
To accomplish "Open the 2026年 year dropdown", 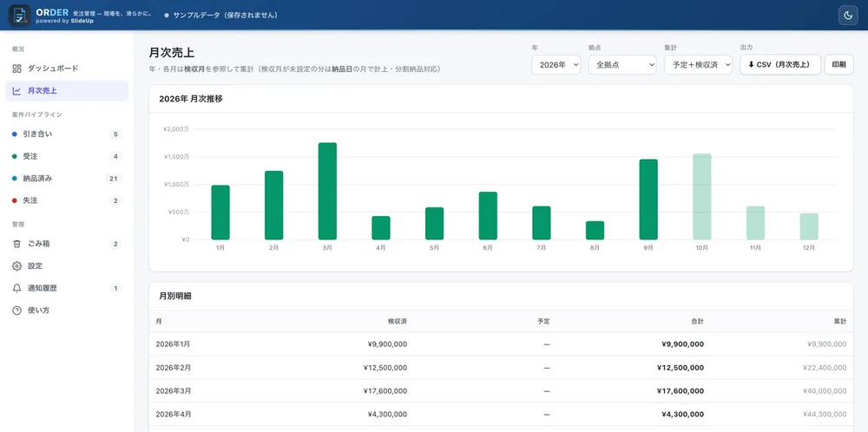I will [556, 65].
